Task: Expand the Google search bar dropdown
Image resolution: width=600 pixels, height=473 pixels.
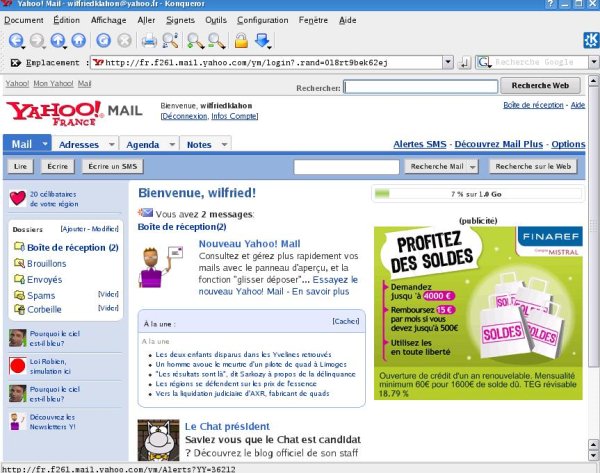Action: tap(594, 62)
